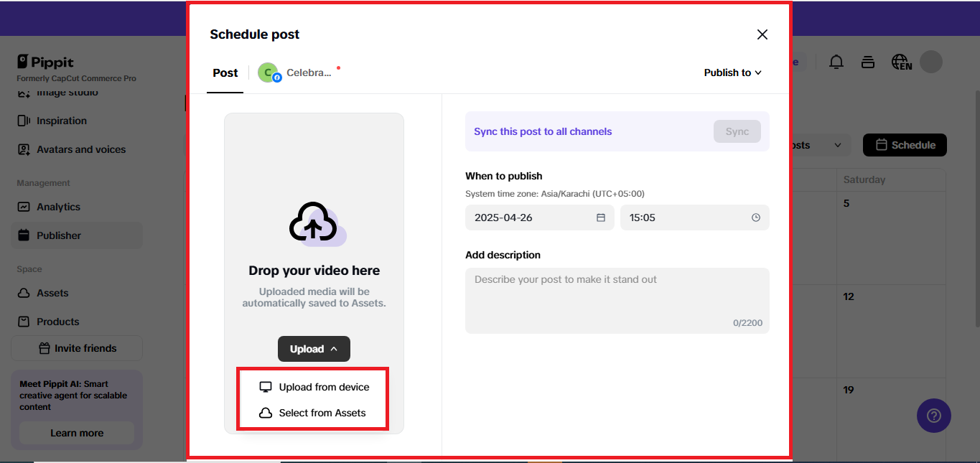Switch to the Post tab
This screenshot has height=463, width=980.
(225, 73)
